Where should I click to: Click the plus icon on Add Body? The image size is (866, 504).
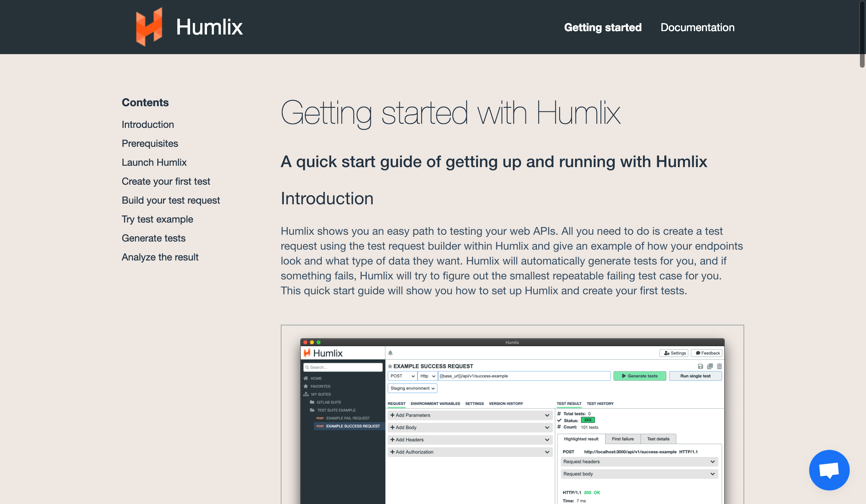392,428
